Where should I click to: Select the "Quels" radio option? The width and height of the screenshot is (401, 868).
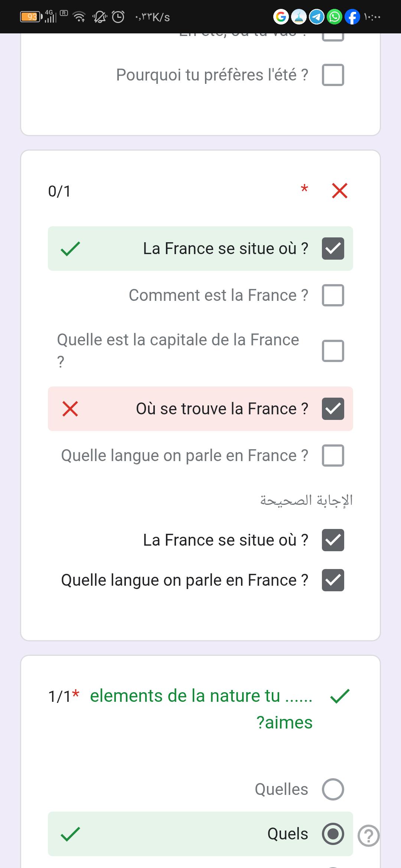coord(333,834)
